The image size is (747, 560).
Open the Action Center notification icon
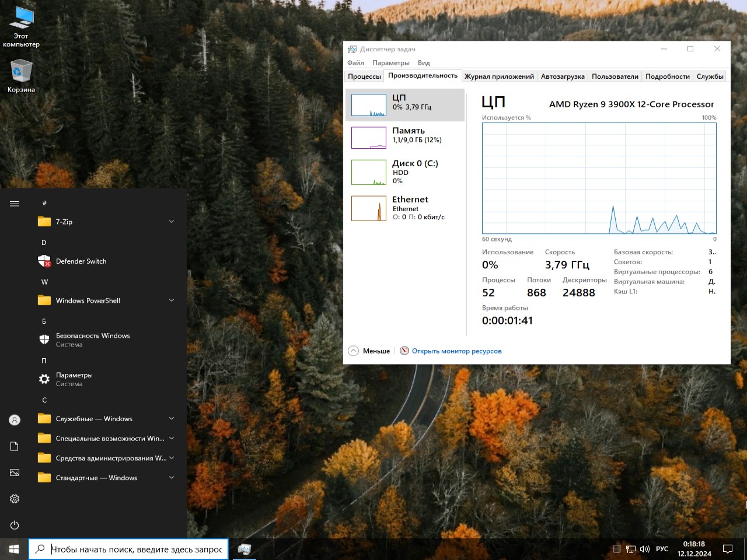(728, 549)
